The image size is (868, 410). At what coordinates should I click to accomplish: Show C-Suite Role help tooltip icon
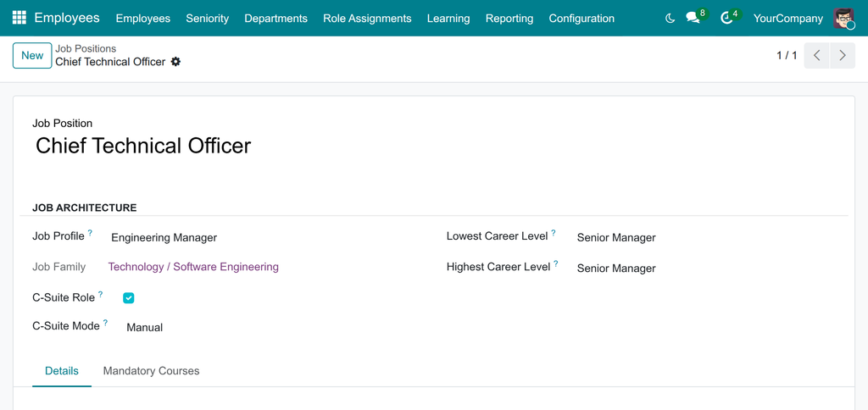click(x=100, y=294)
